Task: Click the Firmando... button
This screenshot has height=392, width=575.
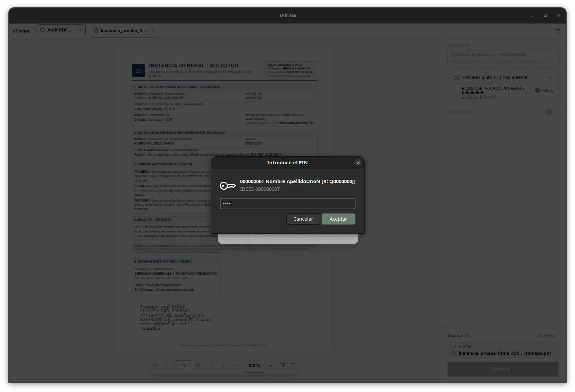Action: [502, 369]
